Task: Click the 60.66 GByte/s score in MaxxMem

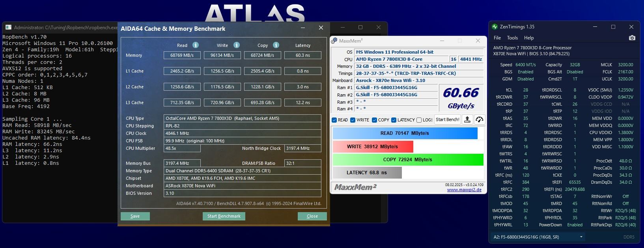Action: tap(461, 98)
